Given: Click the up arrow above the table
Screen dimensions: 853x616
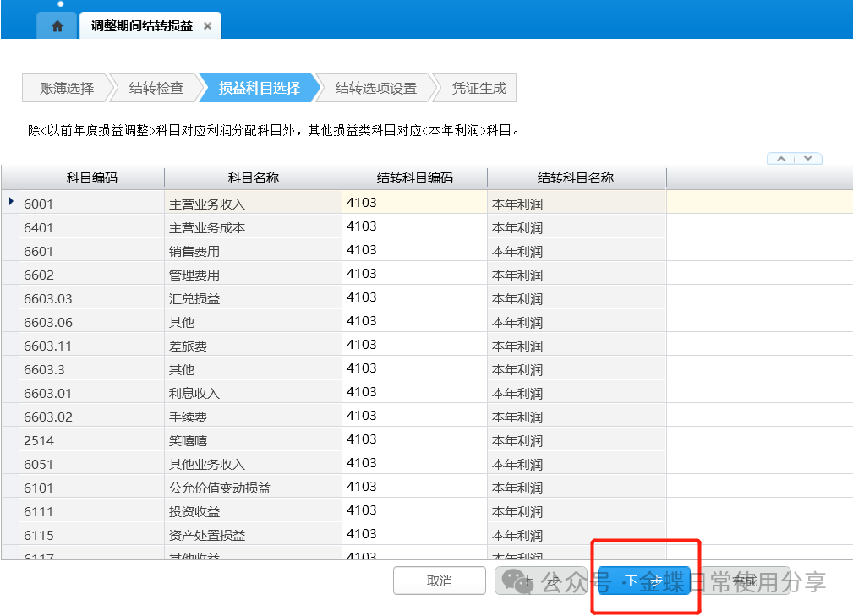Looking at the screenshot, I should coord(781,159).
